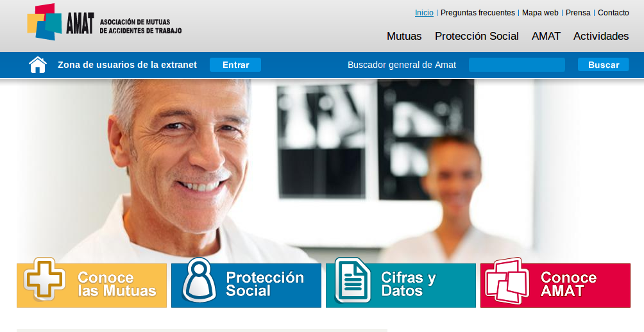Open the Mutuas main menu
This screenshot has width=644, height=332.
click(x=404, y=36)
